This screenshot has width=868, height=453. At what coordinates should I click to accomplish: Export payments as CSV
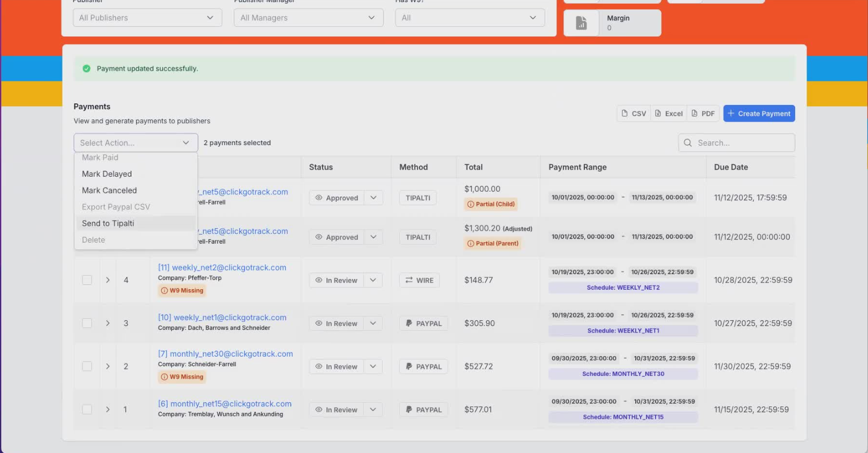pyautogui.click(x=634, y=114)
